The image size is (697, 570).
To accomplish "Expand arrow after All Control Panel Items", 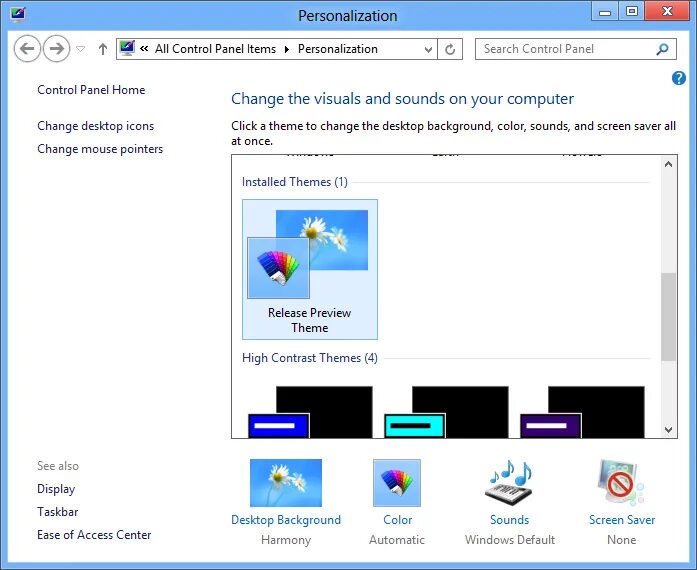I will pos(287,49).
